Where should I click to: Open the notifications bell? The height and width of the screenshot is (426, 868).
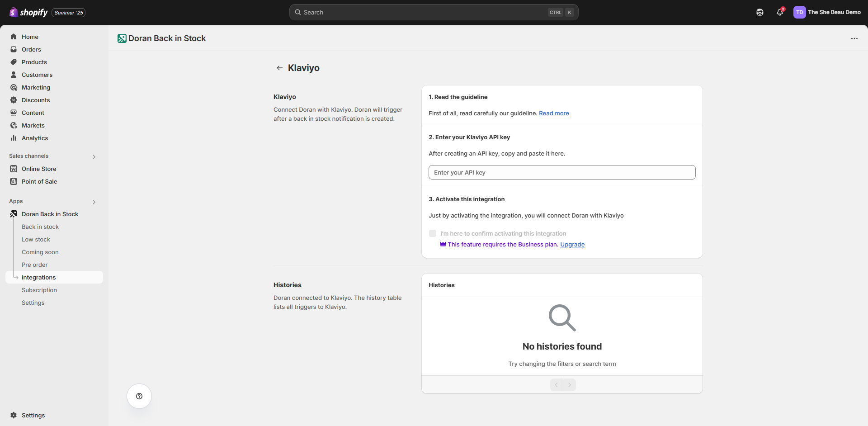pos(780,12)
